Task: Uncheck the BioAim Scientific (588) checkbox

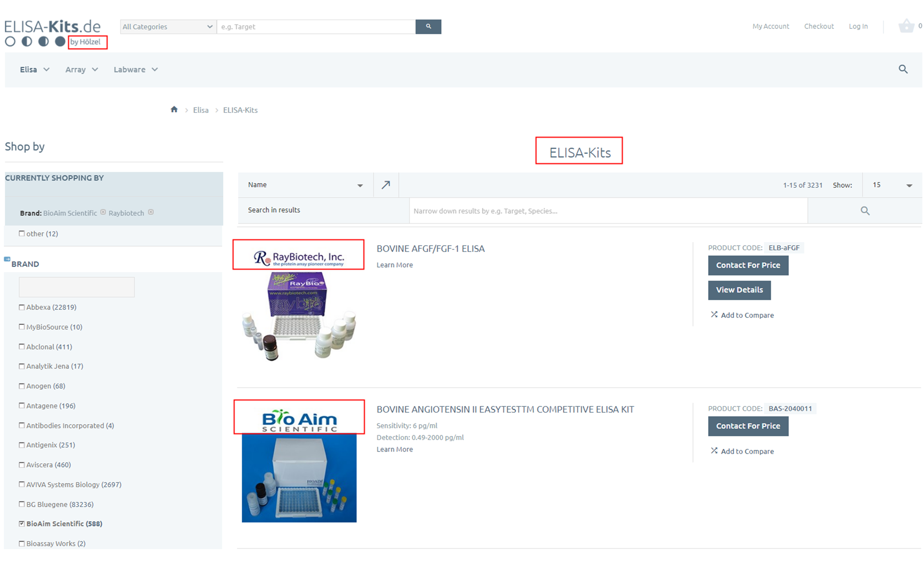Action: click(22, 524)
